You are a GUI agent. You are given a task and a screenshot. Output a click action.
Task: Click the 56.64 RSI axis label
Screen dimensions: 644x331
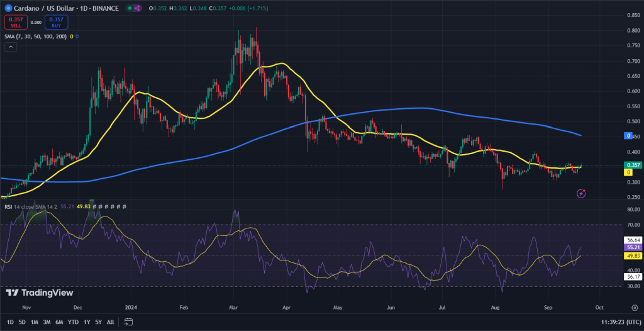[x=631, y=240]
